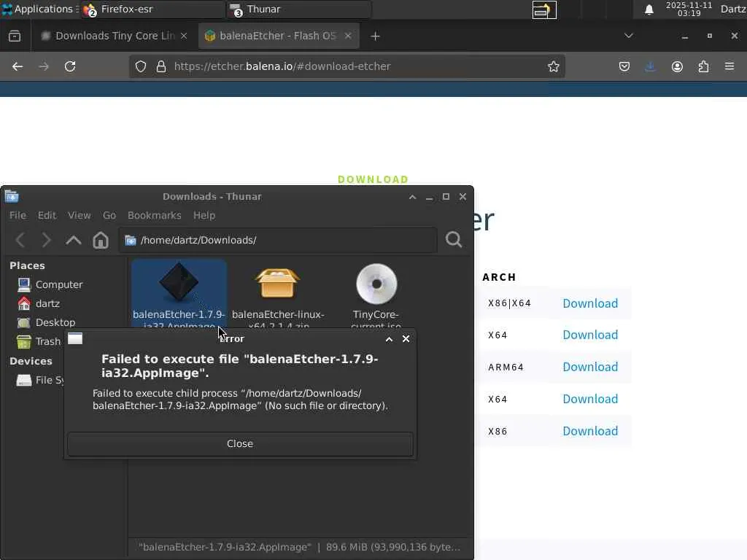Screen dimensions: 747x560
Task: Click Thunar status bar file size text
Action: (393, 547)
